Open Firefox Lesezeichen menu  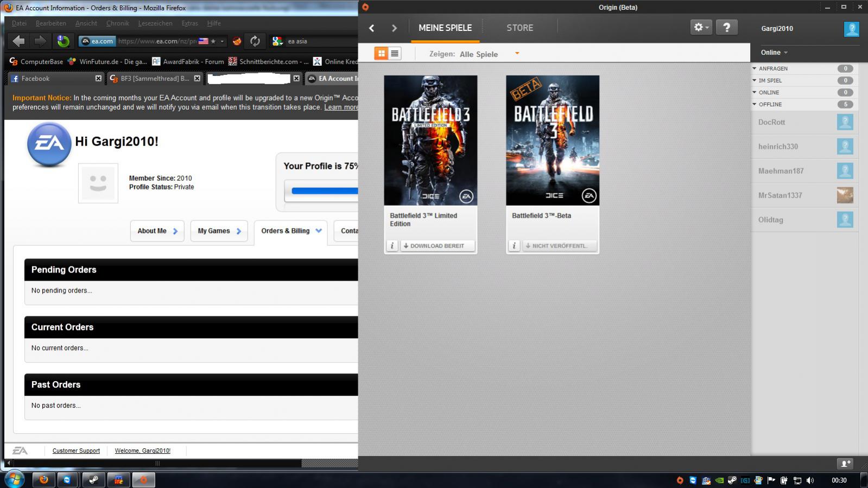155,23
